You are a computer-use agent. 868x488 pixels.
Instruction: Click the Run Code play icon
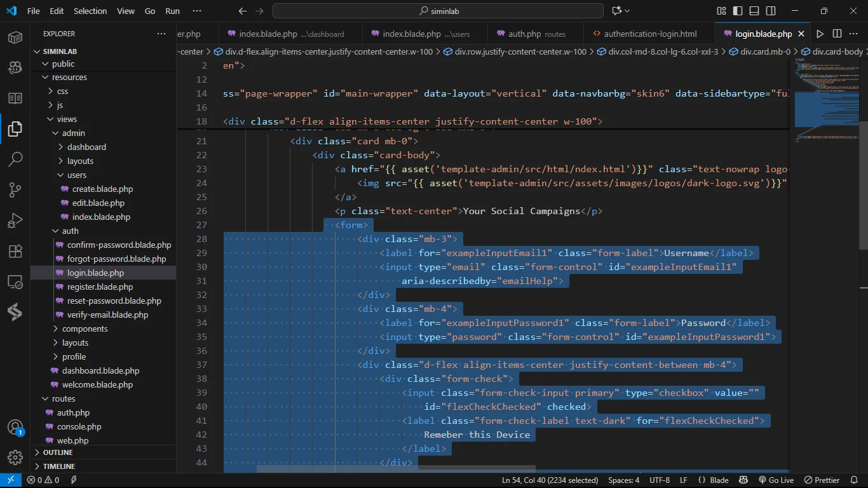pyautogui.click(x=820, y=34)
